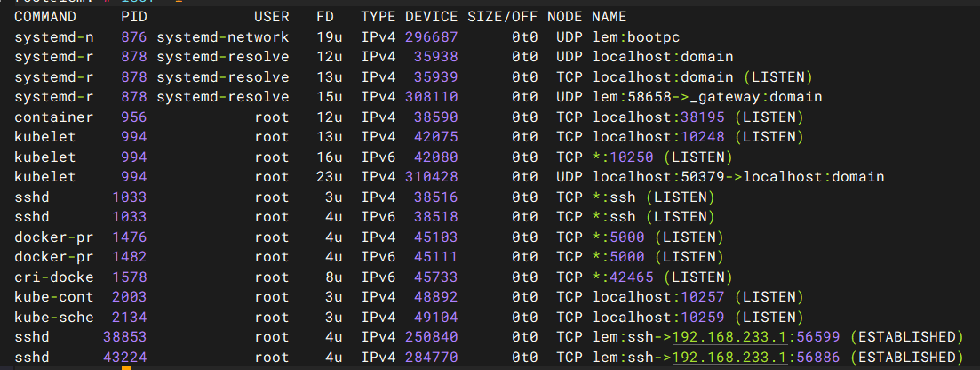Image resolution: width=980 pixels, height=370 pixels.
Task: Select device number 250840
Action: 431,337
